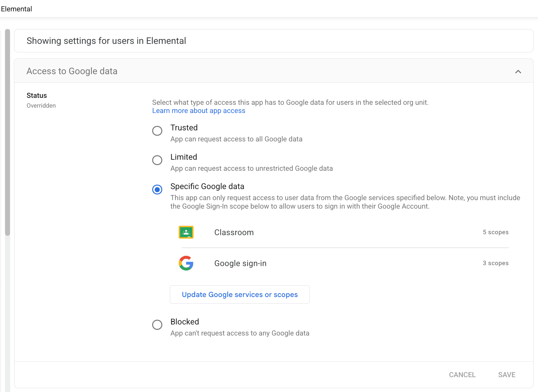
Task: Select the Trusted radio button
Action: [157, 131]
